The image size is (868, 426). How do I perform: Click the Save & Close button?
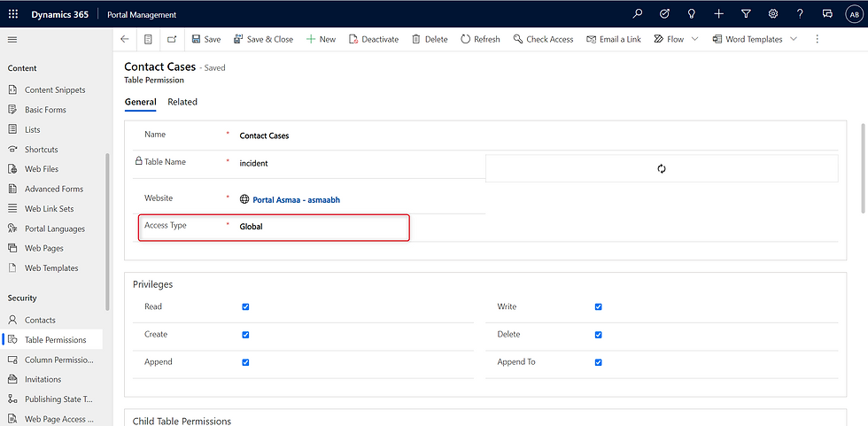tap(263, 39)
